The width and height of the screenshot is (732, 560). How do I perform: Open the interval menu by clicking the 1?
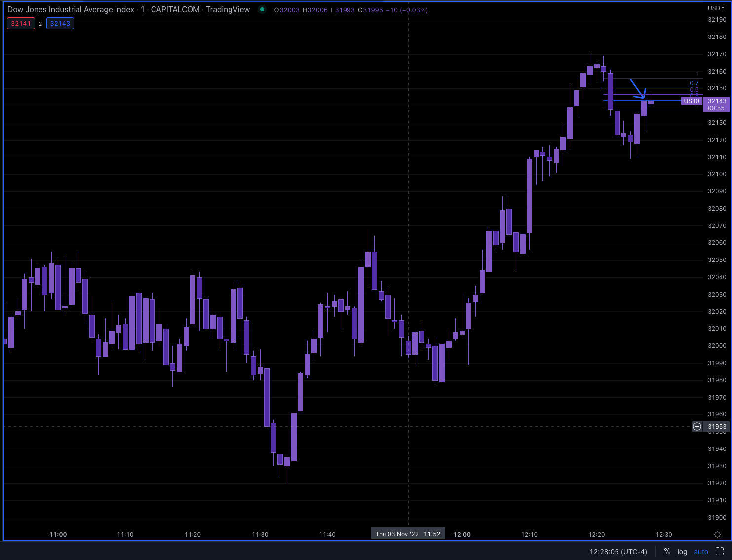click(142, 9)
